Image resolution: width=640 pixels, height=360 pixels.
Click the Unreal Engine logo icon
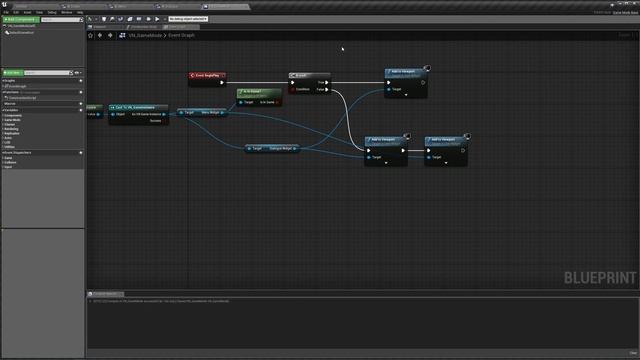(x=4, y=5)
